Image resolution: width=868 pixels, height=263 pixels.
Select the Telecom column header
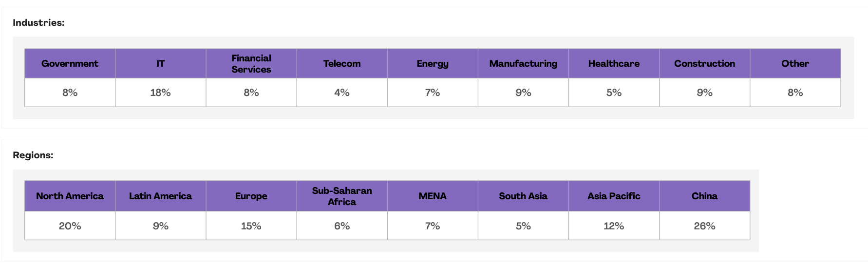pos(342,64)
